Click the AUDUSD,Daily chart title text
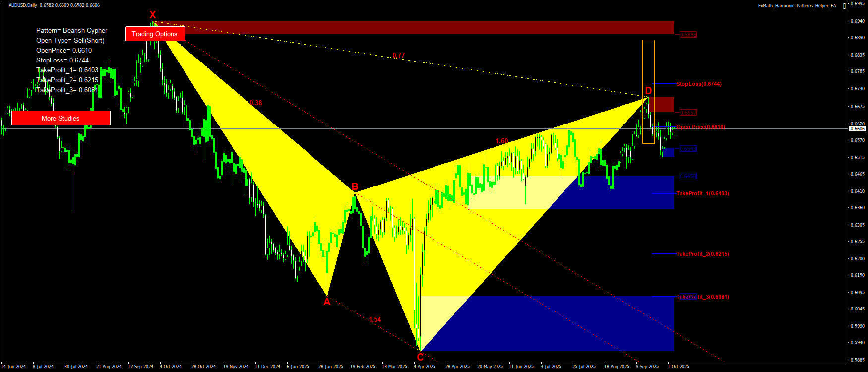The image size is (868, 372). coord(23,5)
